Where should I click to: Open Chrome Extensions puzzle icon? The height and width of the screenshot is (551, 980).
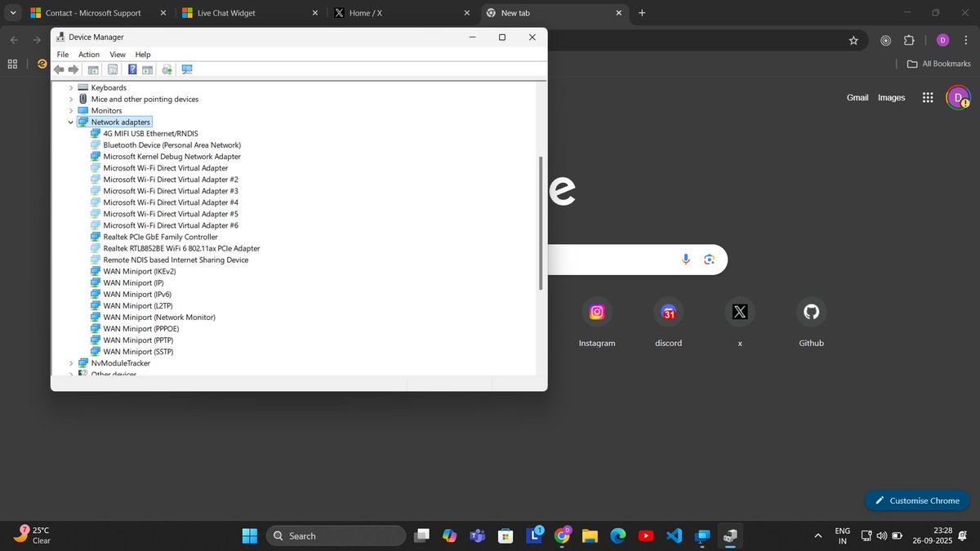point(909,40)
